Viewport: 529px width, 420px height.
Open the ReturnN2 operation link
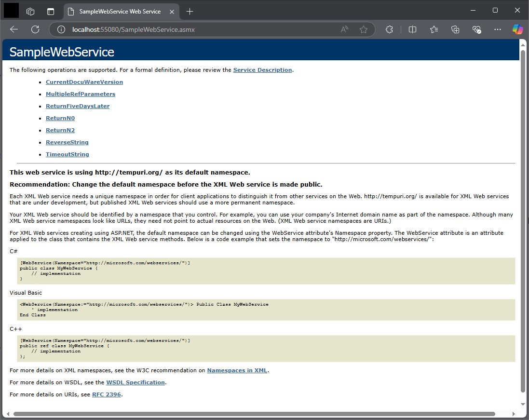(x=60, y=130)
